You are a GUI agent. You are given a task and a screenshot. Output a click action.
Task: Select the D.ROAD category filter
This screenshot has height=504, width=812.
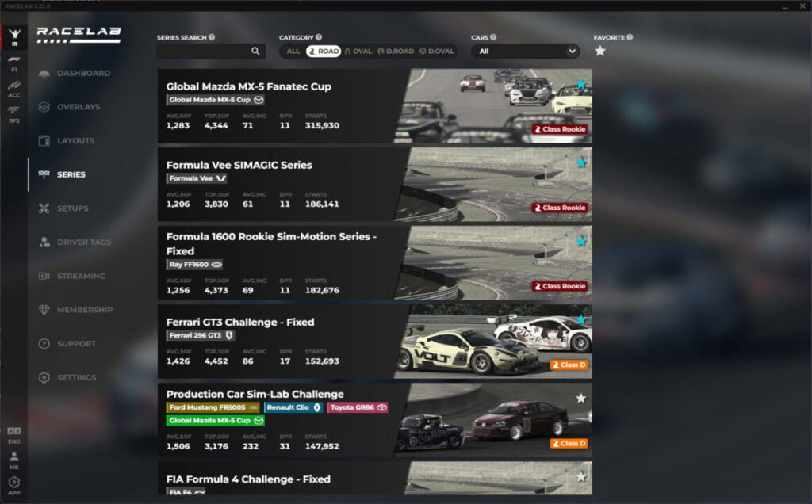tap(396, 52)
